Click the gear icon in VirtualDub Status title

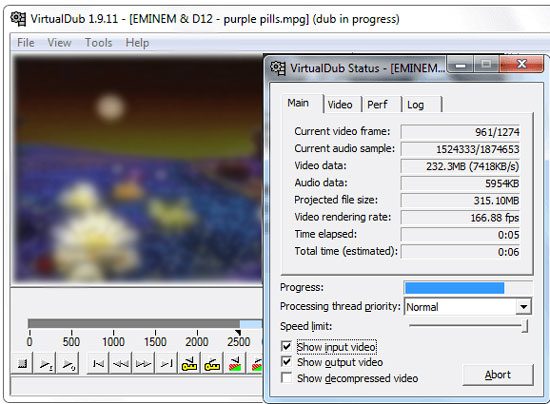pyautogui.click(x=278, y=68)
